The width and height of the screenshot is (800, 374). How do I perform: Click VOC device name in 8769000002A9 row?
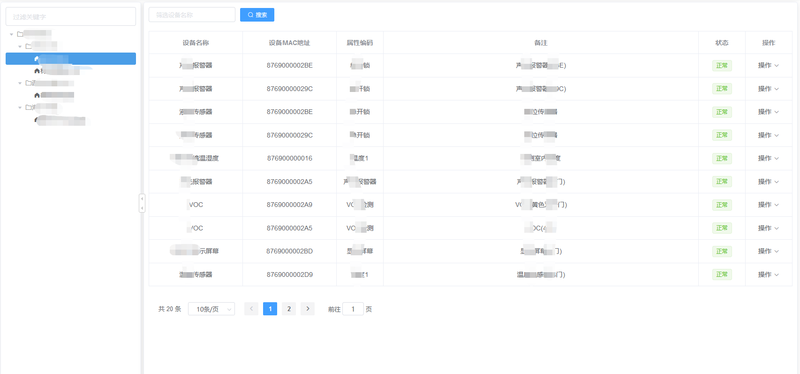(x=196, y=205)
